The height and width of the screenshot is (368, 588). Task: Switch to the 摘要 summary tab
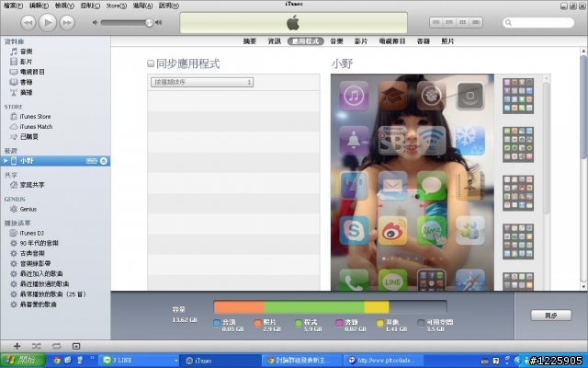coord(250,41)
